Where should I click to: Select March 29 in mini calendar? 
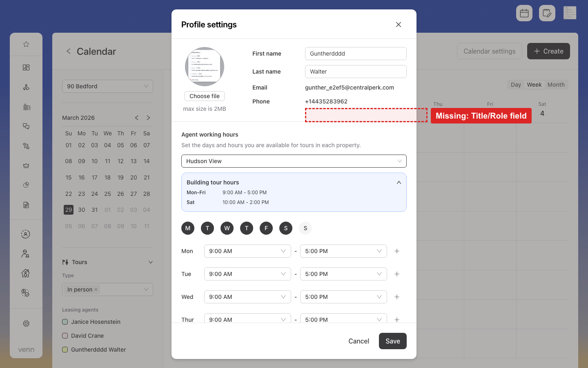(69, 210)
